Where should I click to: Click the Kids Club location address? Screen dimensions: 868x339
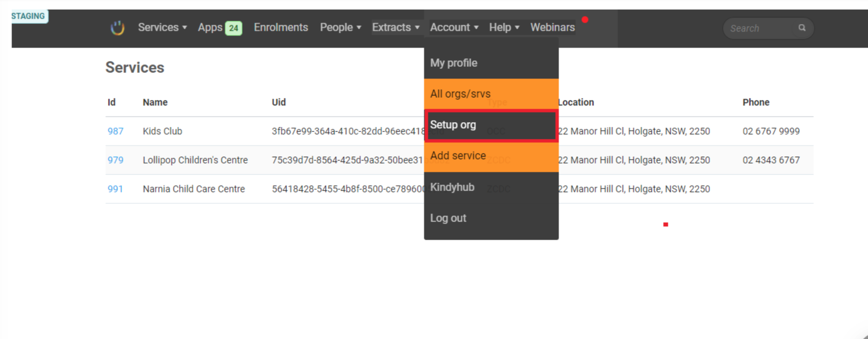click(634, 131)
